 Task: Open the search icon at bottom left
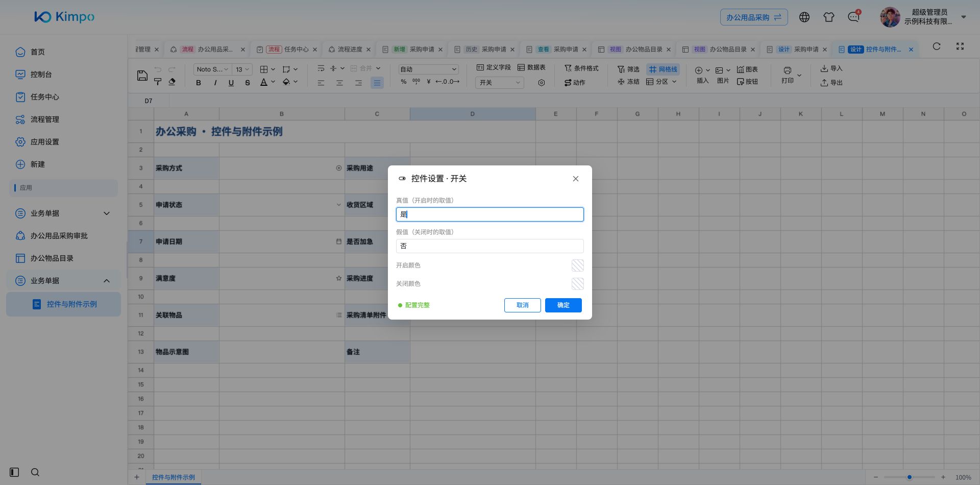[35, 472]
